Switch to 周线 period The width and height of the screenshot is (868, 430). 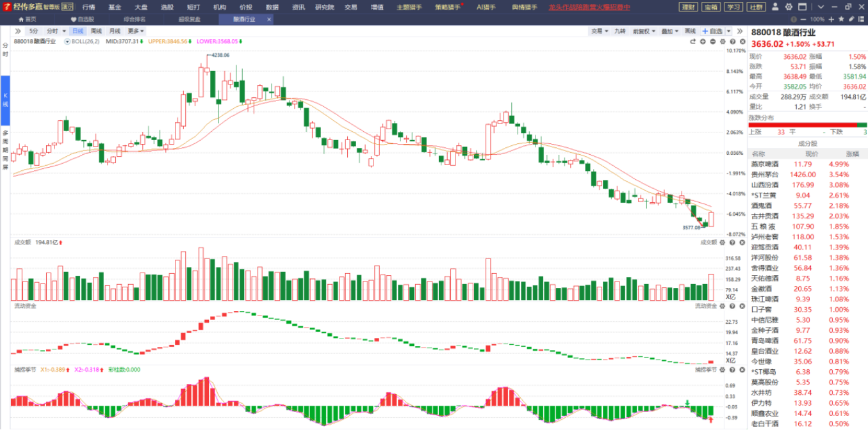click(x=96, y=31)
